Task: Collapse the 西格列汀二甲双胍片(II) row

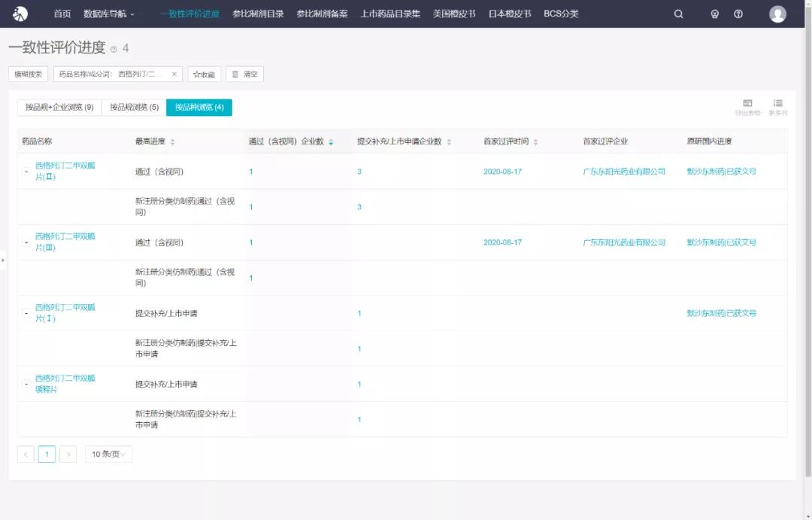Action: tap(26, 172)
